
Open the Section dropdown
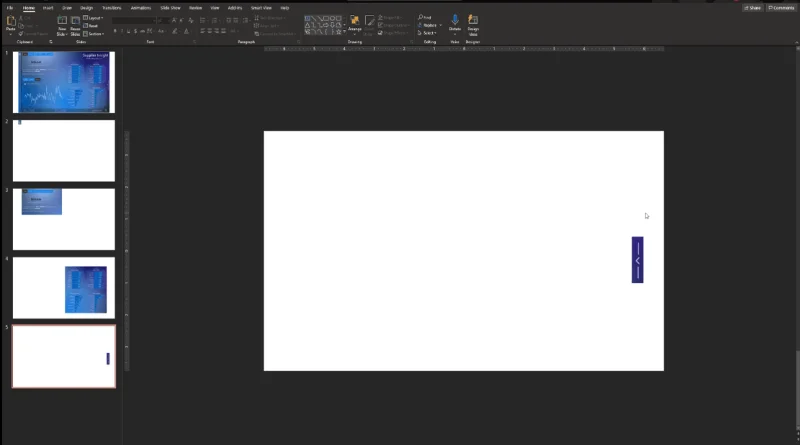(x=93, y=34)
